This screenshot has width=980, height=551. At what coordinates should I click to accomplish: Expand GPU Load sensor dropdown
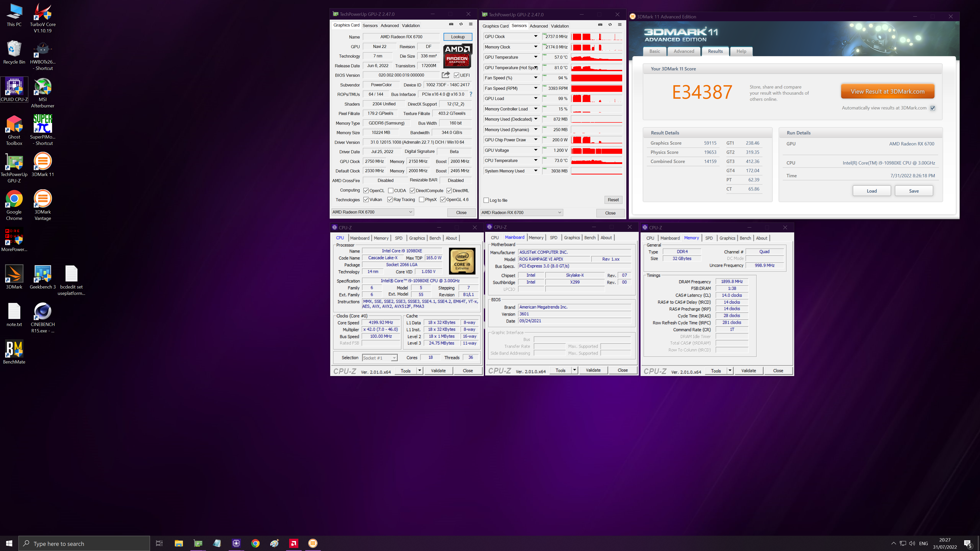(536, 98)
